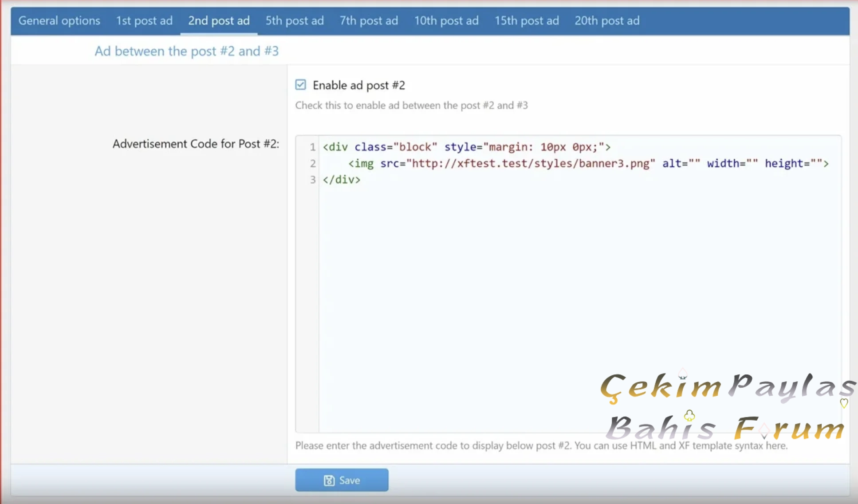Uncheck the Enable ad post #2 checkbox
Image resolution: width=858 pixels, height=504 pixels.
coord(301,84)
